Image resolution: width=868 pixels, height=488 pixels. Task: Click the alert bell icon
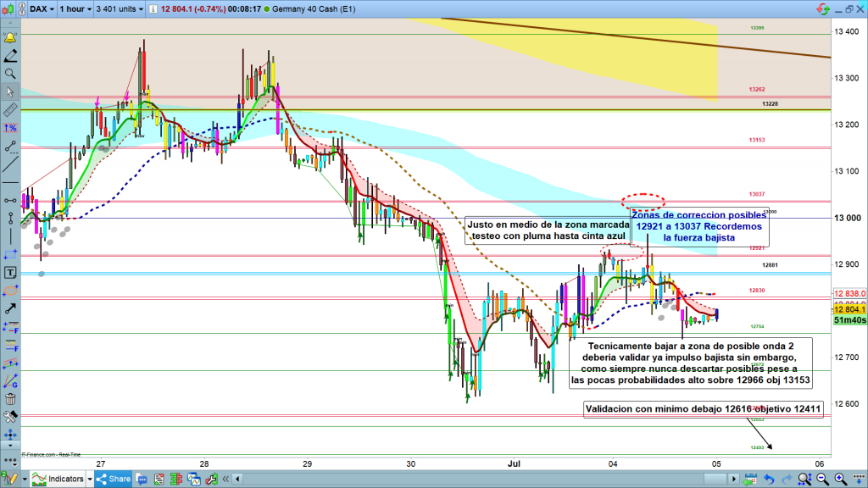[x=9, y=39]
